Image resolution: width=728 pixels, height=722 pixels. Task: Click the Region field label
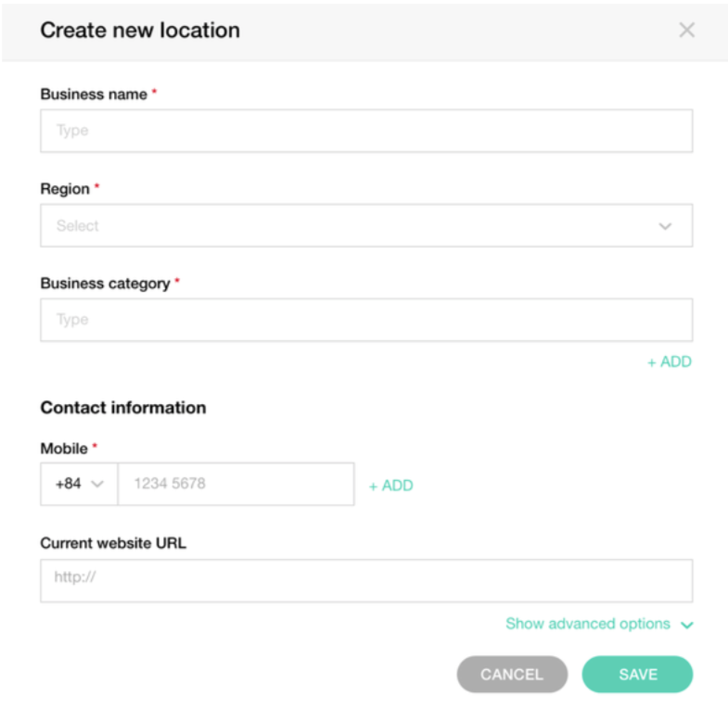[65, 188]
